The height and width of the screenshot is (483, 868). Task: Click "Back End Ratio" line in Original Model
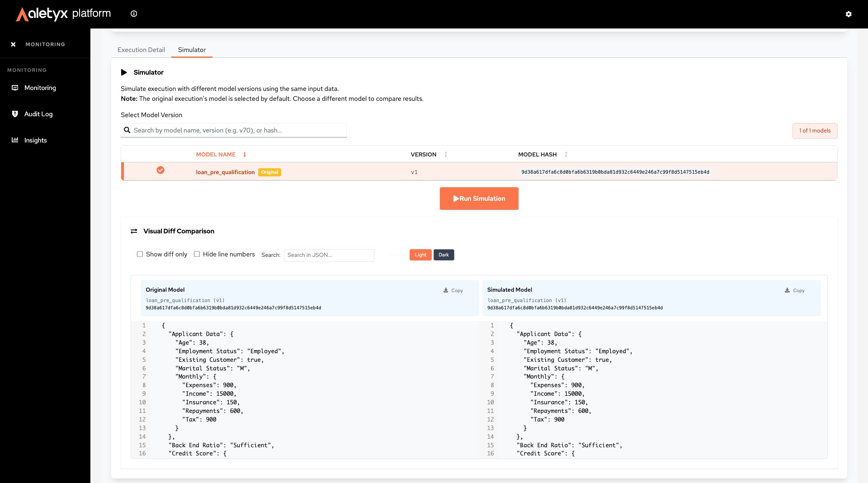tap(222, 445)
